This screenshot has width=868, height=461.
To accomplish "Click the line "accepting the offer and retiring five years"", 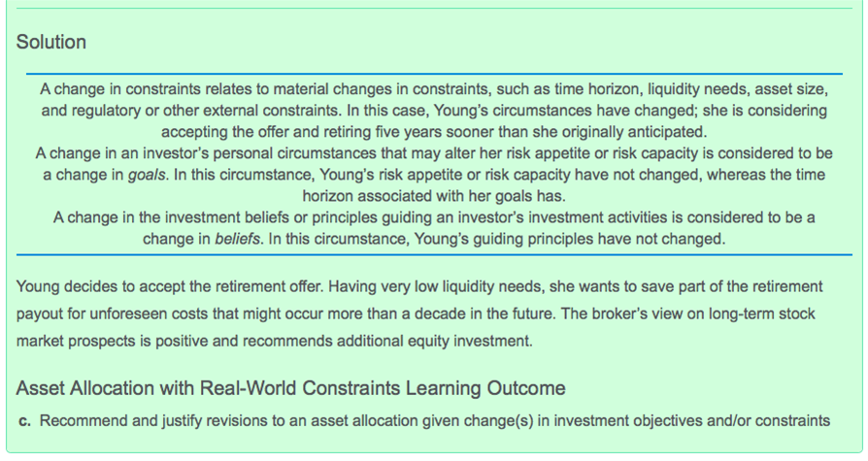I will tap(434, 132).
